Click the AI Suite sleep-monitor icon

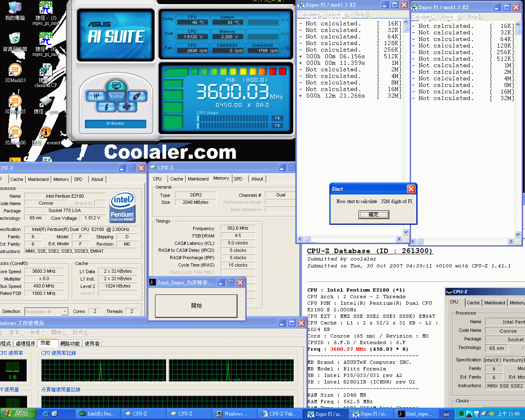click(116, 85)
